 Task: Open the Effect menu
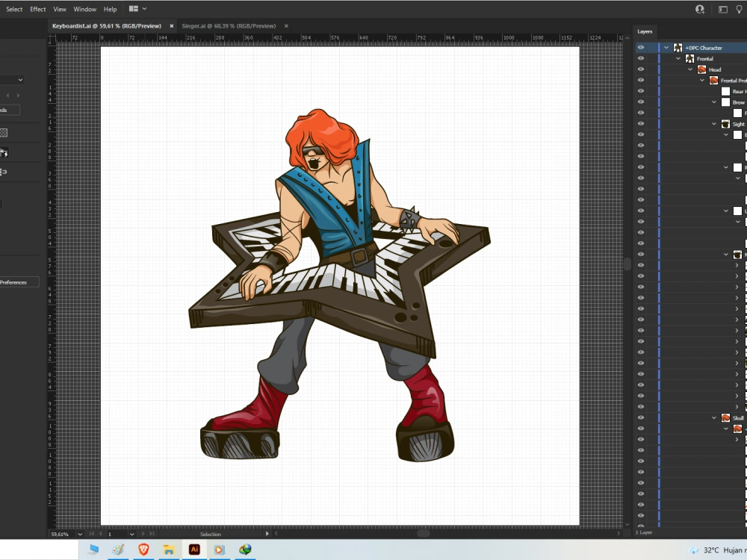pyautogui.click(x=37, y=9)
